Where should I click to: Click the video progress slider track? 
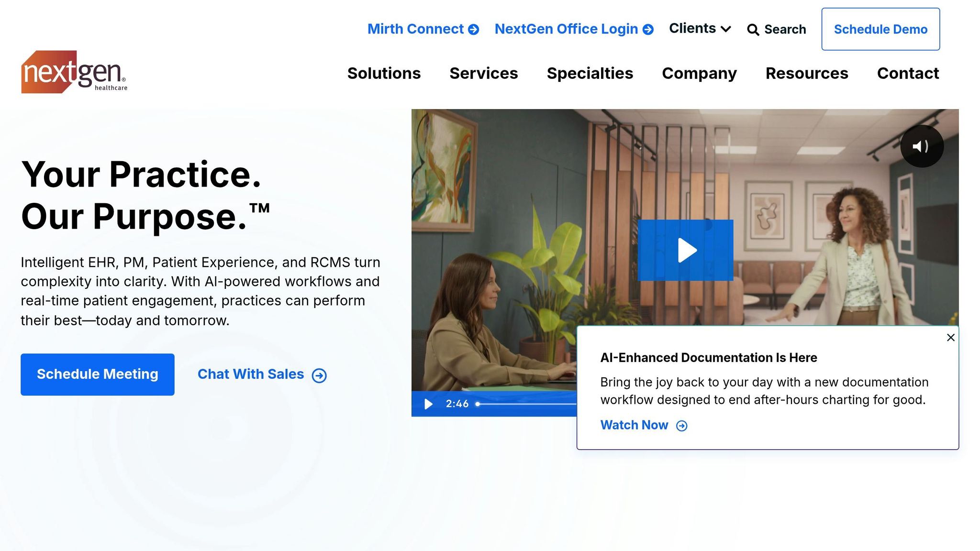[526, 404]
